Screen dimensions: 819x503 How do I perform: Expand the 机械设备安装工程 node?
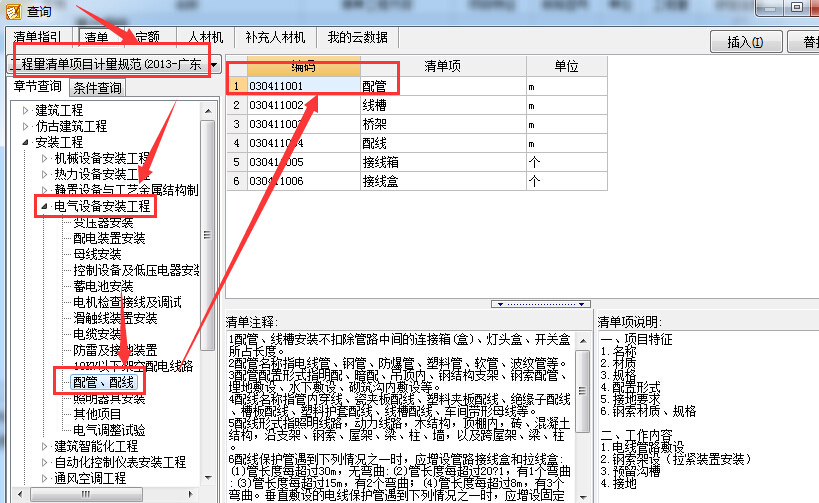coord(44,158)
